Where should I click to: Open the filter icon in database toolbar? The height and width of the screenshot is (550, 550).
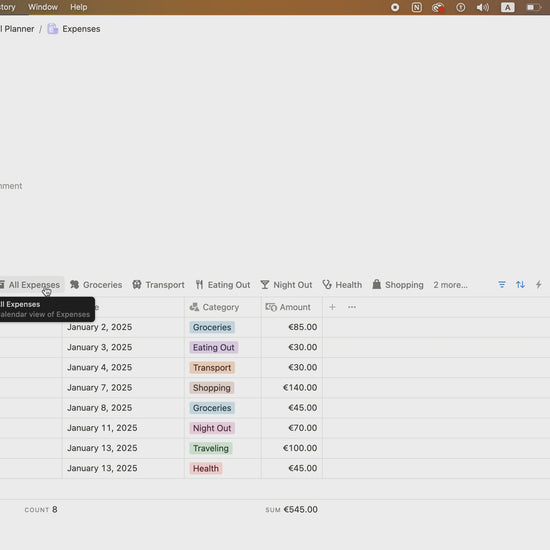[502, 284]
